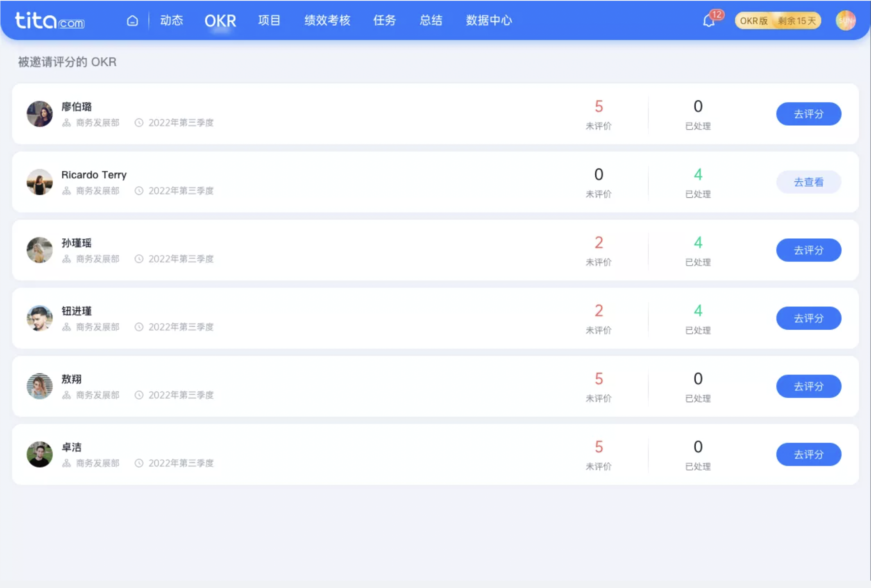
Task: Click clock icon in 廖伯璐 row
Action: 139,123
